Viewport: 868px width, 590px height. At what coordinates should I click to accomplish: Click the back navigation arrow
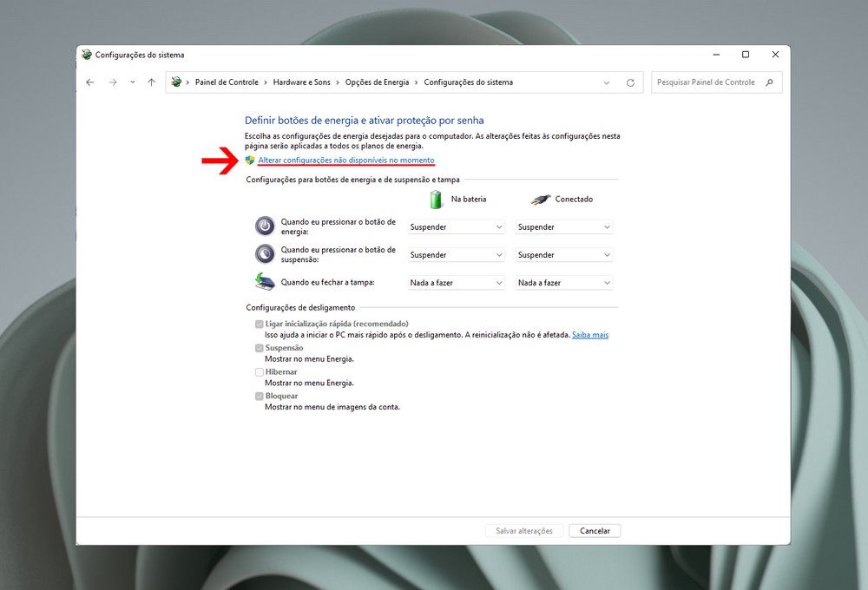point(90,82)
